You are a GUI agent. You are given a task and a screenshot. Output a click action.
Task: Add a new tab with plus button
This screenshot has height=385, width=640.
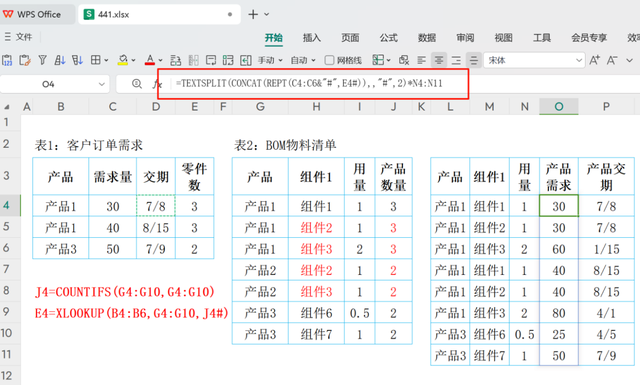click(253, 14)
